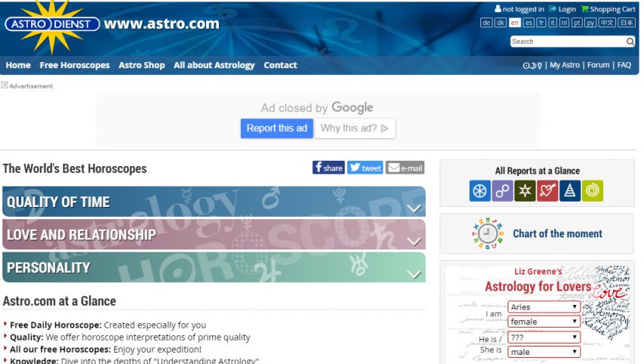Share the page via Facebook share button

pyautogui.click(x=328, y=168)
